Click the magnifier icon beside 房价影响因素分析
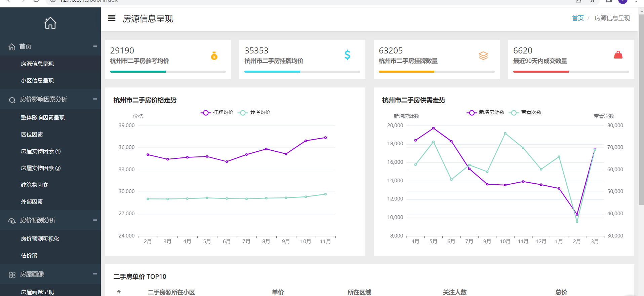The width and height of the screenshot is (644, 296). point(12,100)
